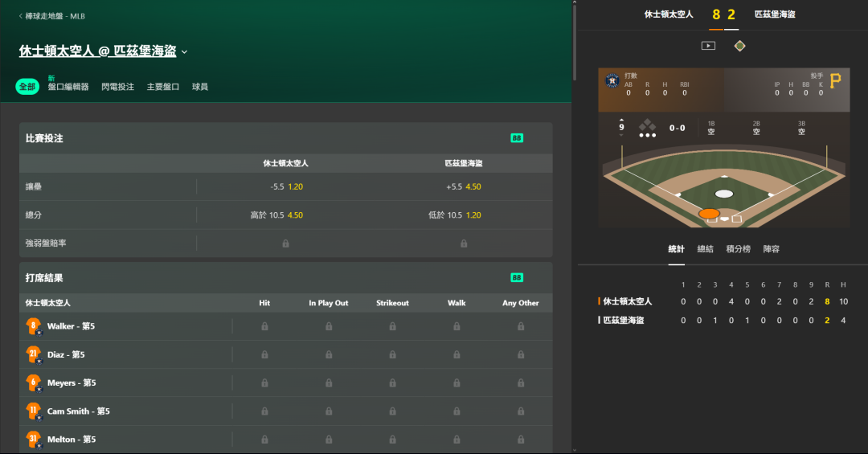Click the Pirates P logo in scoreboard

(x=835, y=81)
